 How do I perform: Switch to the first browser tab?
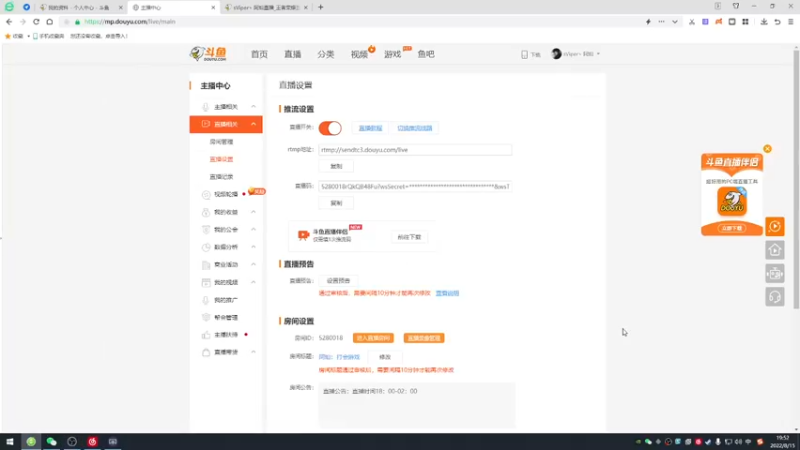(x=81, y=7)
